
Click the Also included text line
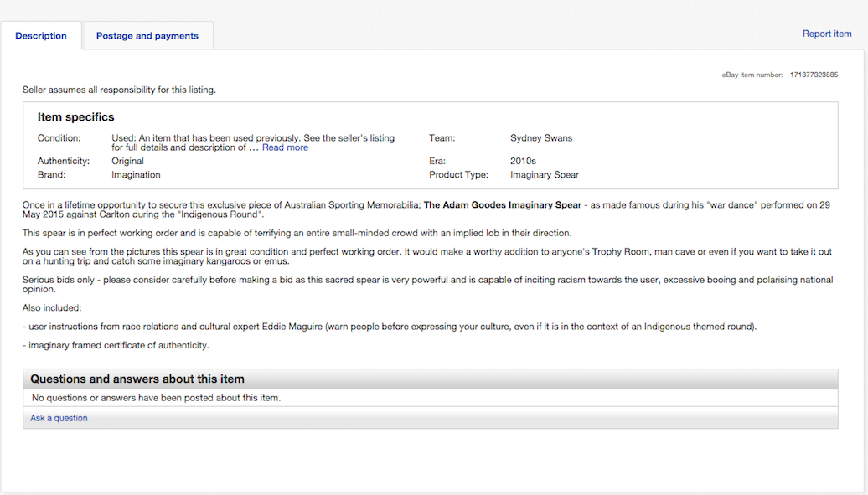[x=52, y=308]
